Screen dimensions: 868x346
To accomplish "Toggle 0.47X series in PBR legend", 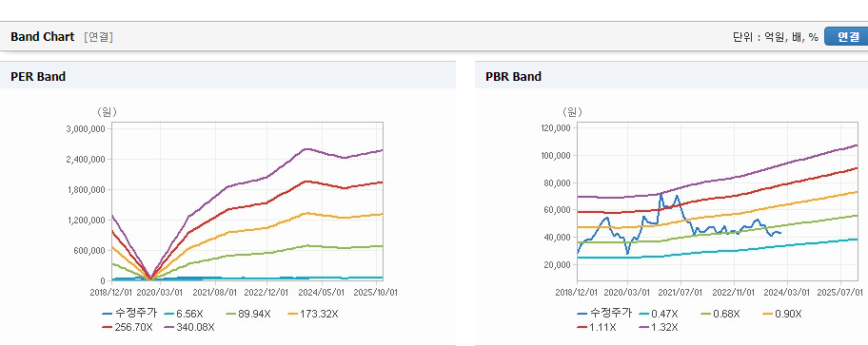I will [659, 314].
